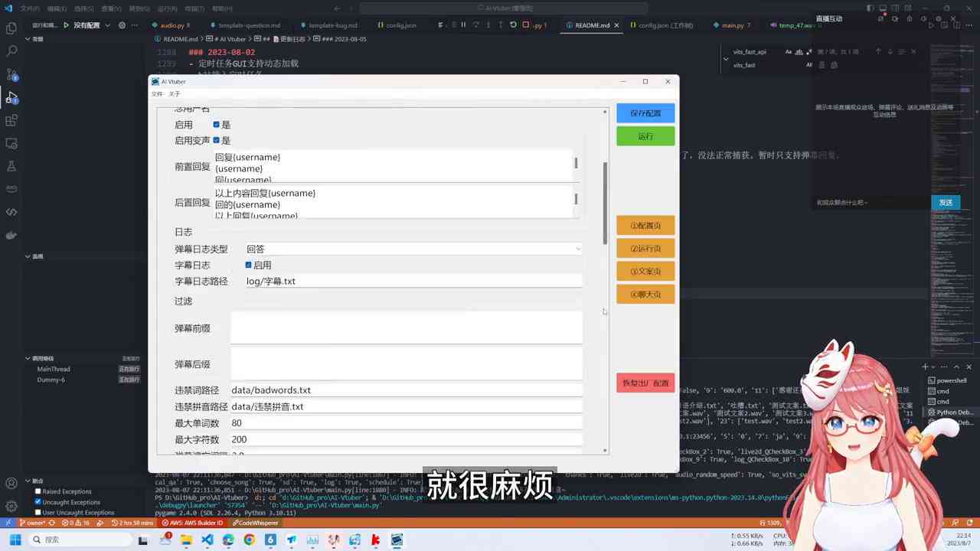Image resolution: width=980 pixels, height=551 pixels.
Task: Collapse the 调用堆栈 call stack section
Action: point(40,358)
